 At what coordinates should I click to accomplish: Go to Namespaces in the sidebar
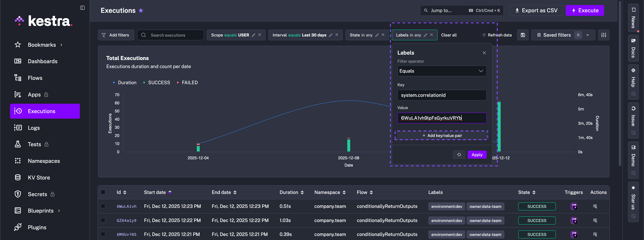44,161
